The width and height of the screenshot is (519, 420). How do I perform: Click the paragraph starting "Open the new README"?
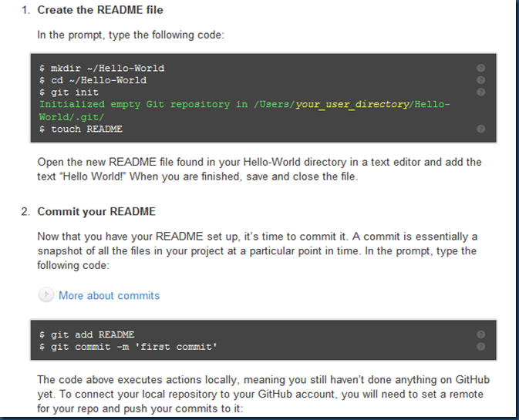point(259,168)
